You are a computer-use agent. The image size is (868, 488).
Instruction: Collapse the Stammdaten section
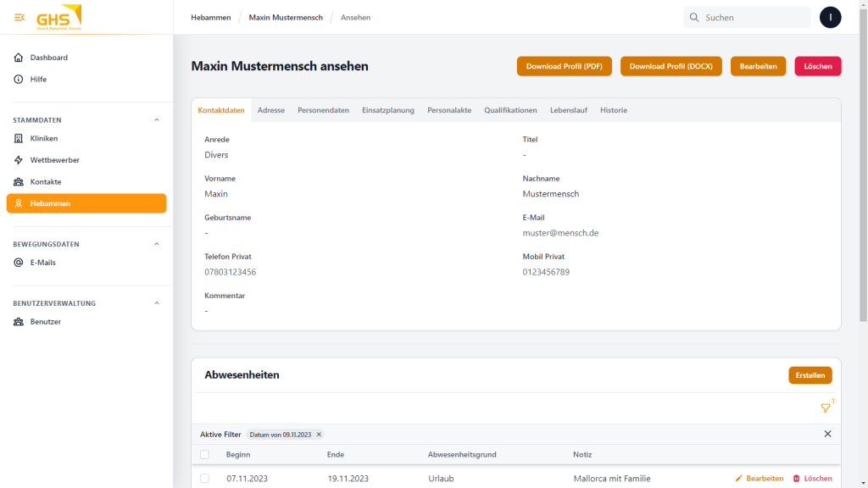pyautogui.click(x=157, y=120)
